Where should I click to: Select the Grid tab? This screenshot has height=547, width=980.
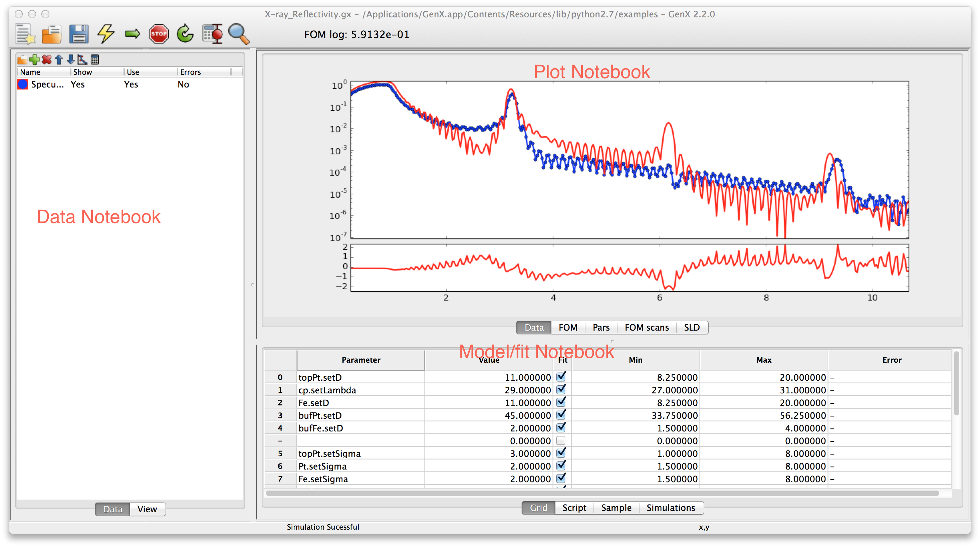click(539, 508)
